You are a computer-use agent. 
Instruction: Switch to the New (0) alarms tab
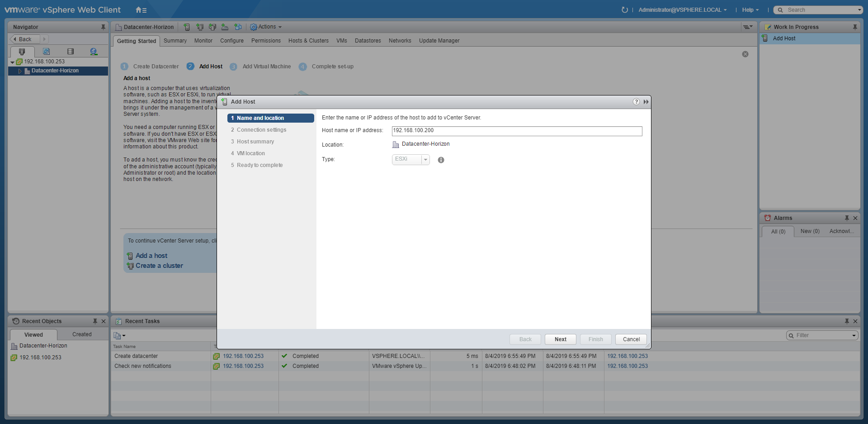[x=810, y=231]
